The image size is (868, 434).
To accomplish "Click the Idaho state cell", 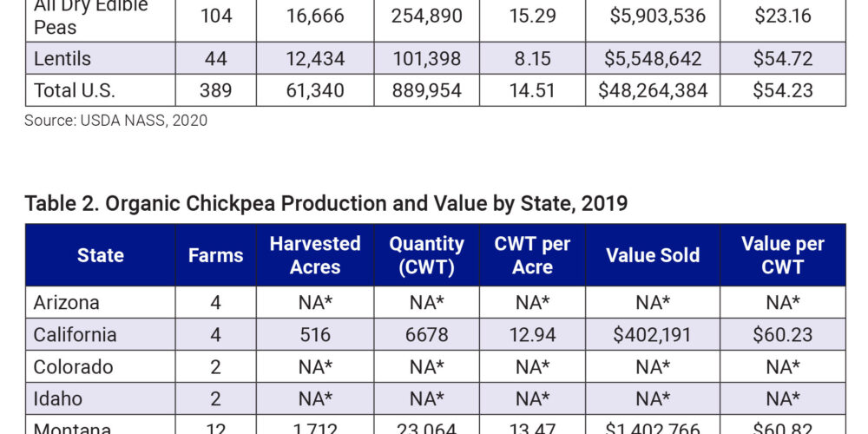I will (58, 398).
